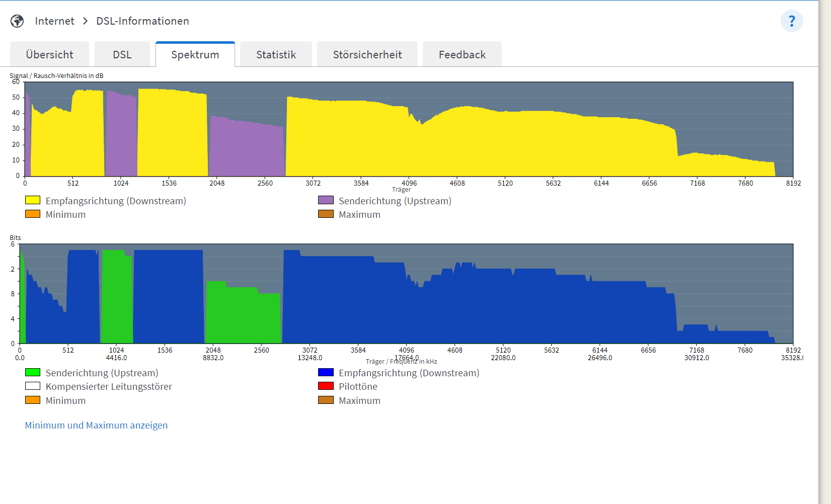This screenshot has width=831, height=504.
Task: Click white Kompensierter Leitungsstörer swatch
Action: (33, 386)
